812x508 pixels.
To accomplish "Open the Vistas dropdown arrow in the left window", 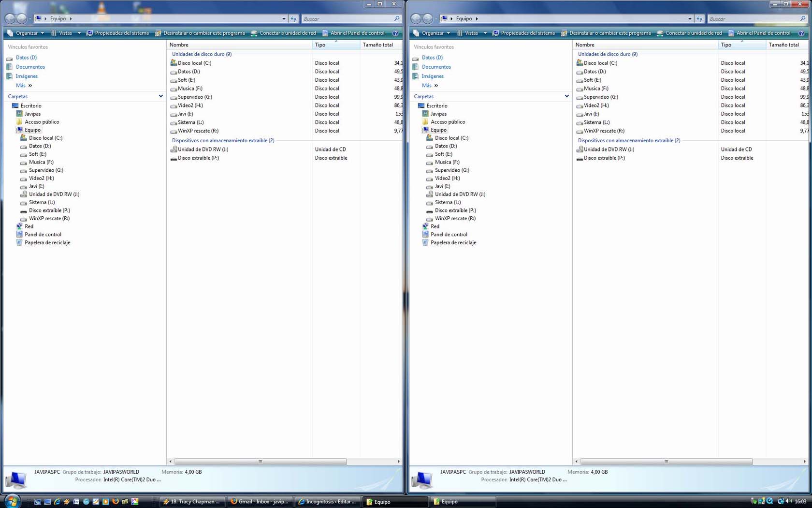I will pyautogui.click(x=79, y=33).
